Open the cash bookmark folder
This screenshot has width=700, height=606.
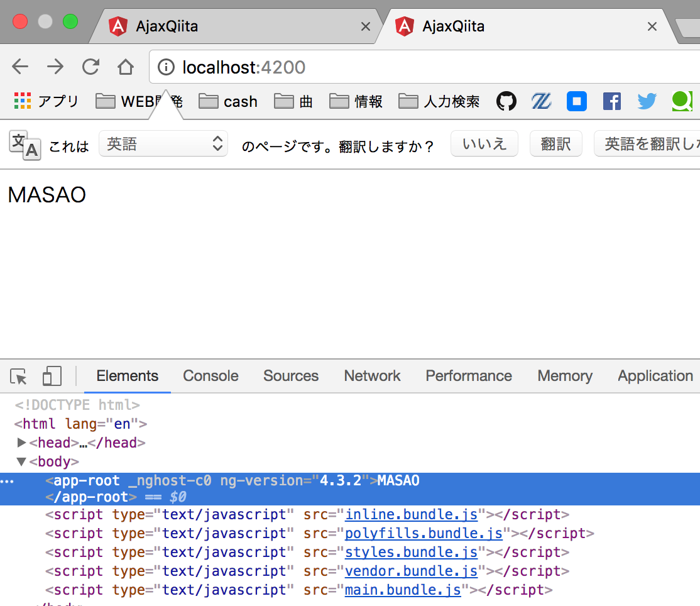tap(228, 101)
